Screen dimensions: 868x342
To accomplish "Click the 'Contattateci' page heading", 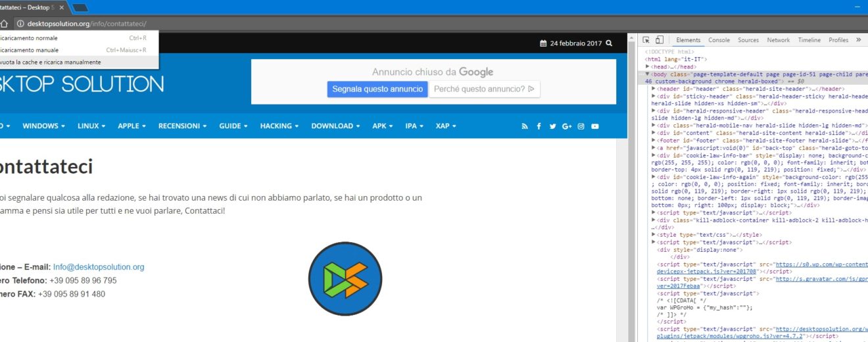I will pyautogui.click(x=46, y=167).
